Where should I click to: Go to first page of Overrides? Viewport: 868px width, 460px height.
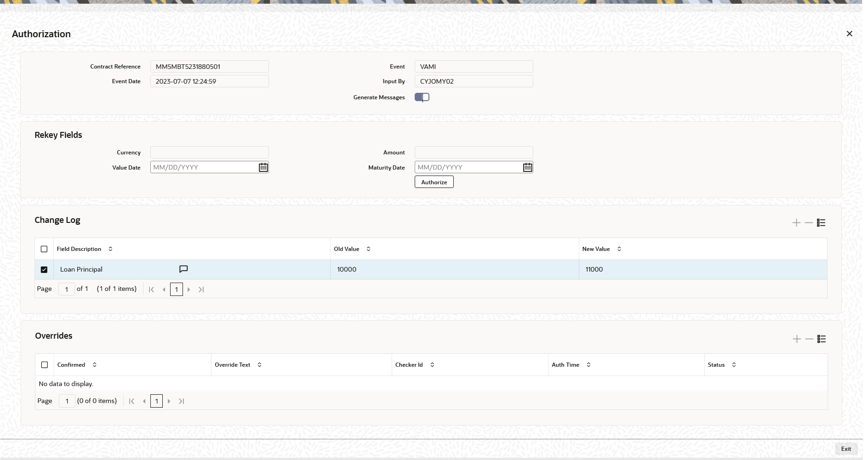pos(131,401)
